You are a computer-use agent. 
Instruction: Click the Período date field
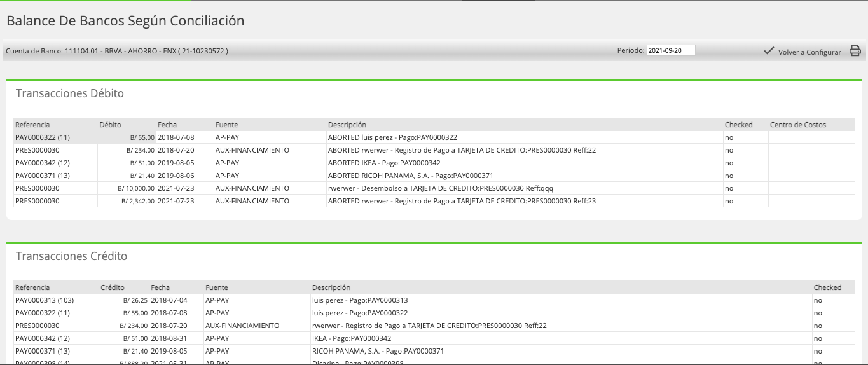pos(671,50)
